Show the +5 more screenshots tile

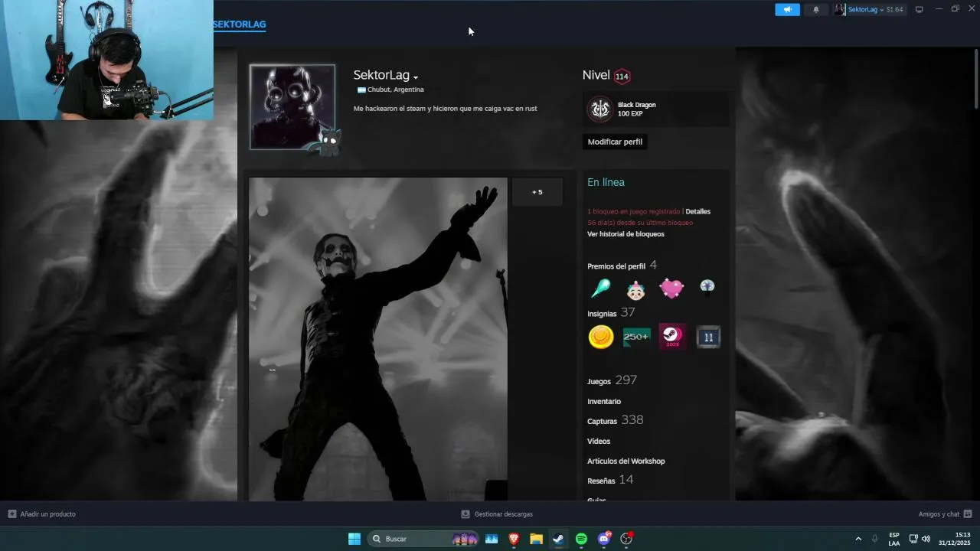[x=537, y=192]
